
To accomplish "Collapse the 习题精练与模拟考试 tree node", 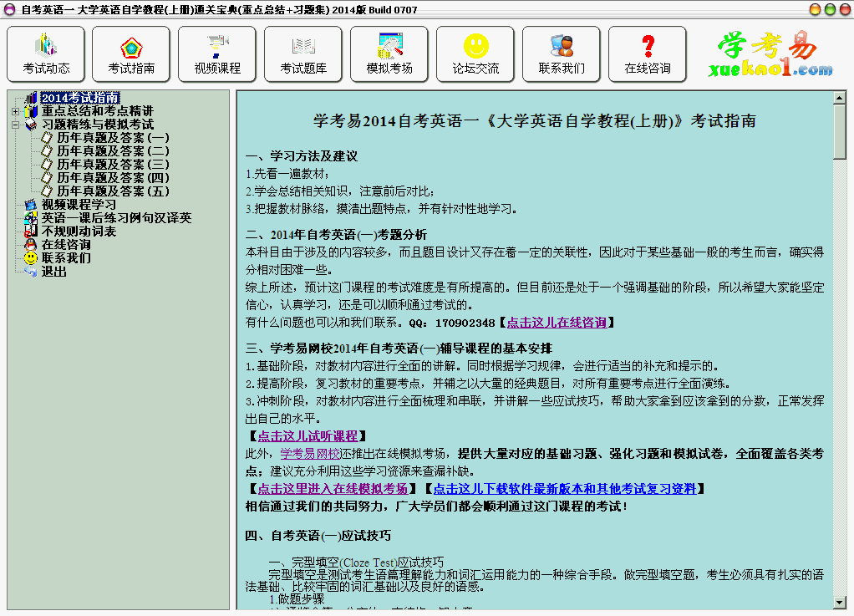I will (15, 125).
